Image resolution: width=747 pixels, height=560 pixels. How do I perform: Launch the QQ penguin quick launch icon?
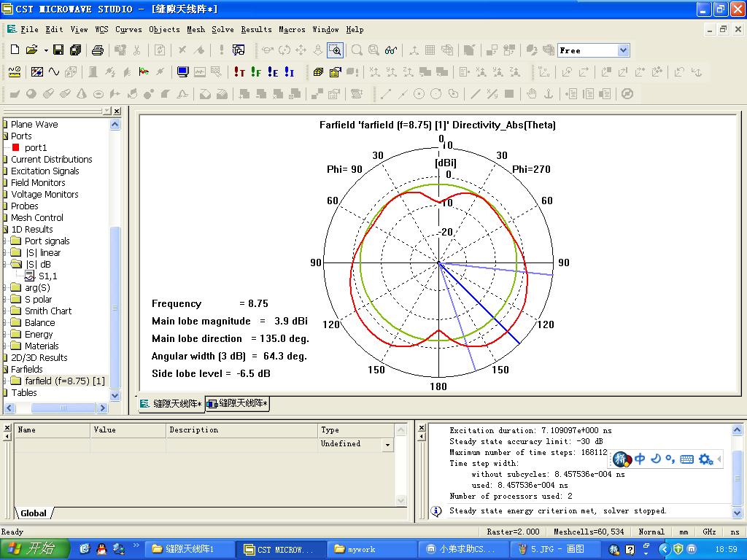[101, 549]
